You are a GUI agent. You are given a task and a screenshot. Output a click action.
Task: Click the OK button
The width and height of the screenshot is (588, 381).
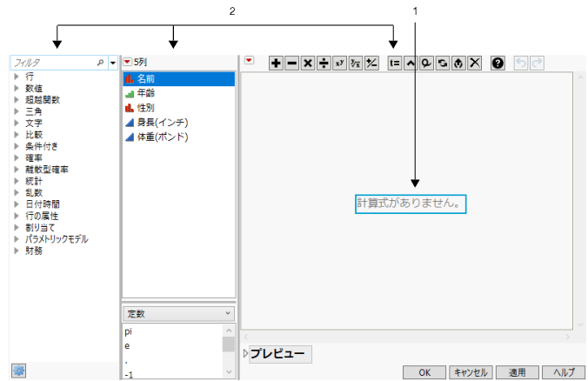pyautogui.click(x=424, y=372)
